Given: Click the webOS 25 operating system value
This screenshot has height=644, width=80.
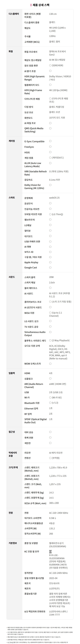Looking at the screenshot, I should click(x=54, y=198).
